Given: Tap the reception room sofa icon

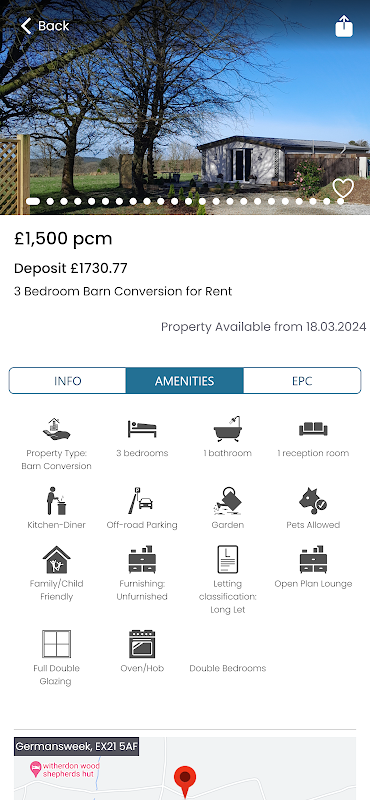Looking at the screenshot, I should click(313, 429).
